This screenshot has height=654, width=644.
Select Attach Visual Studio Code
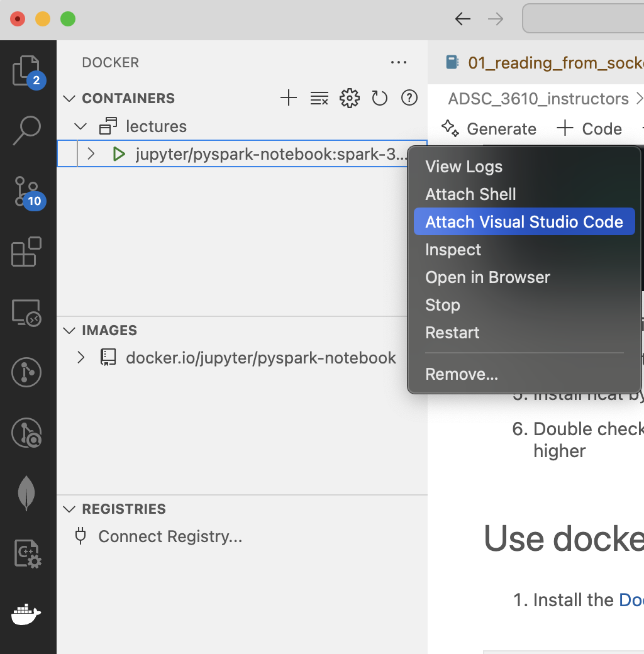525,221
